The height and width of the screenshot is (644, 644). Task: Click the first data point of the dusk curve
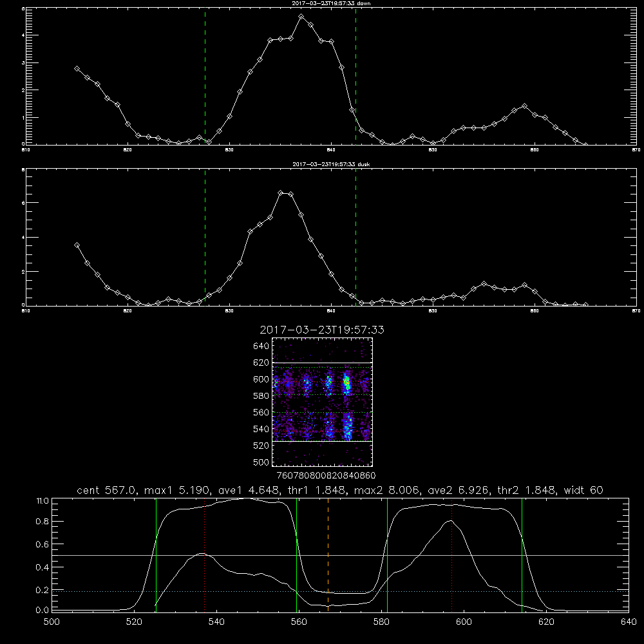click(77, 245)
